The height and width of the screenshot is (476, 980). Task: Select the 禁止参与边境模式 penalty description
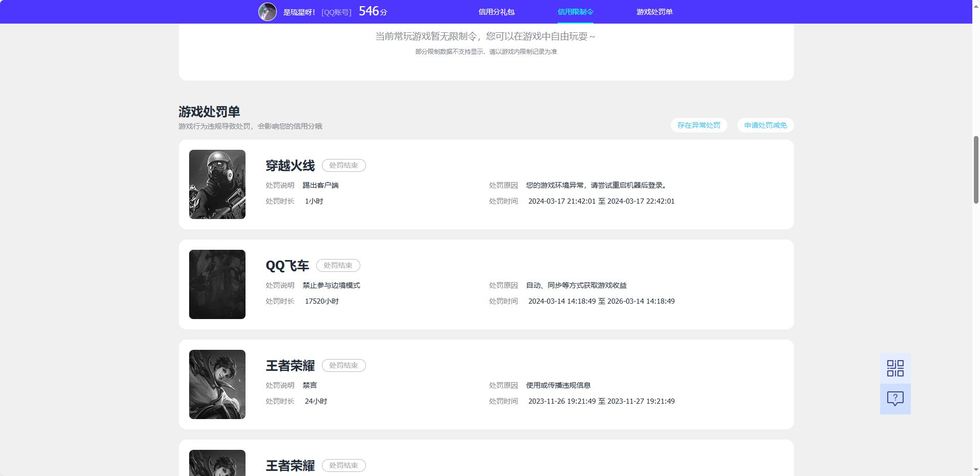point(331,285)
